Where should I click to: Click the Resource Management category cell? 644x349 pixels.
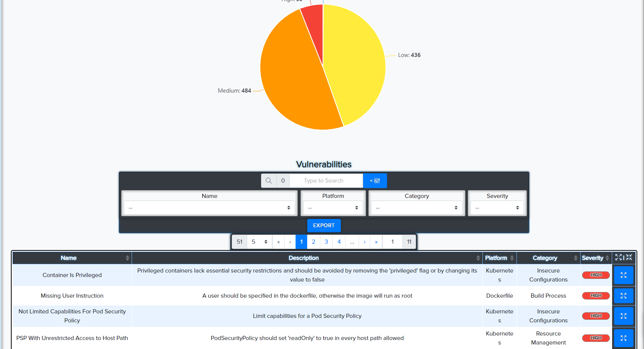548,338
